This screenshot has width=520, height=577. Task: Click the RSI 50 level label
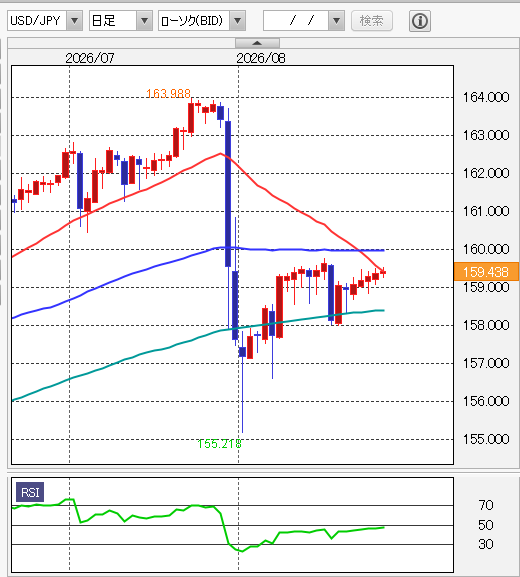click(486, 525)
